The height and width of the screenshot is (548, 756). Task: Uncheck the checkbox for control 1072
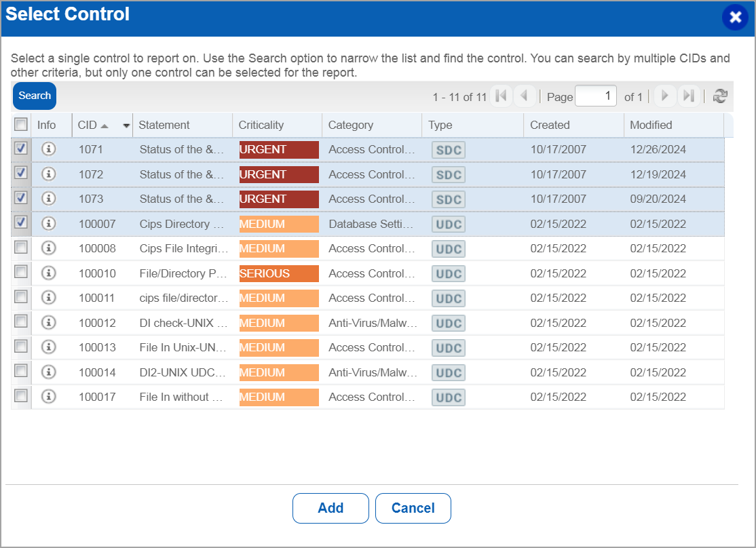pos(20,174)
